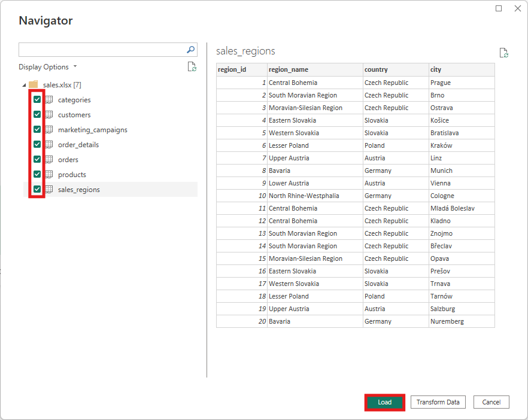The height and width of the screenshot is (420, 528).
Task: Click the Kladno city cell
Action: (x=462, y=221)
